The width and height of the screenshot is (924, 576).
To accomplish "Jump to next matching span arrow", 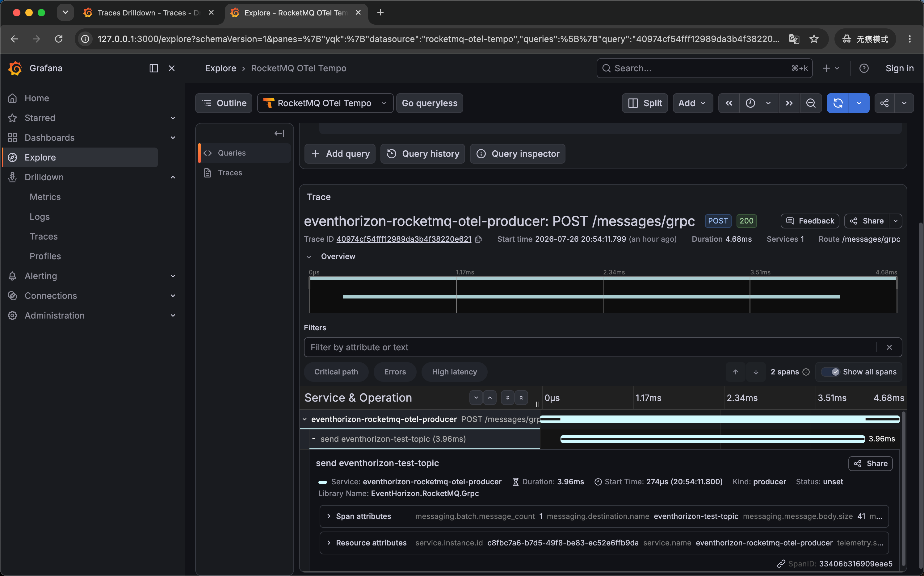I will click(756, 372).
